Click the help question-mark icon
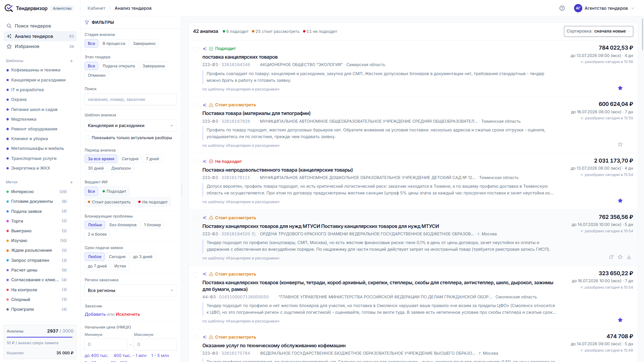 click(562, 8)
